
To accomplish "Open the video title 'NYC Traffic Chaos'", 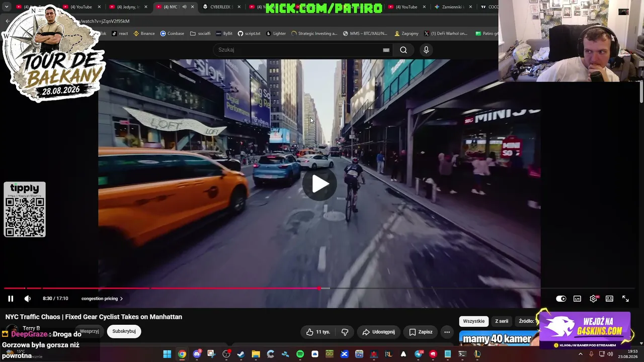I will click(x=94, y=317).
